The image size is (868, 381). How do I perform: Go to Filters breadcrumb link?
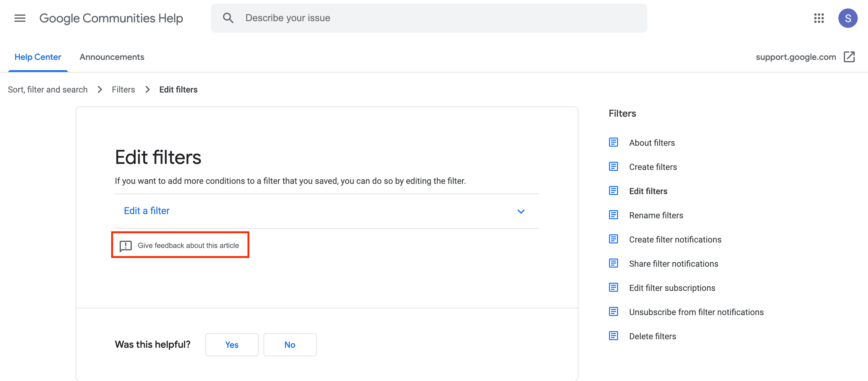pos(123,90)
